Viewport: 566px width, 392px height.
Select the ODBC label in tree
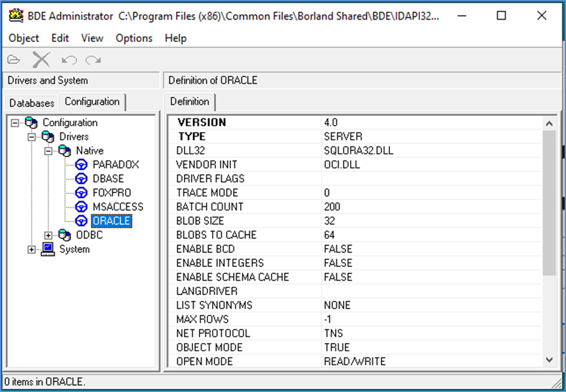pos(89,236)
